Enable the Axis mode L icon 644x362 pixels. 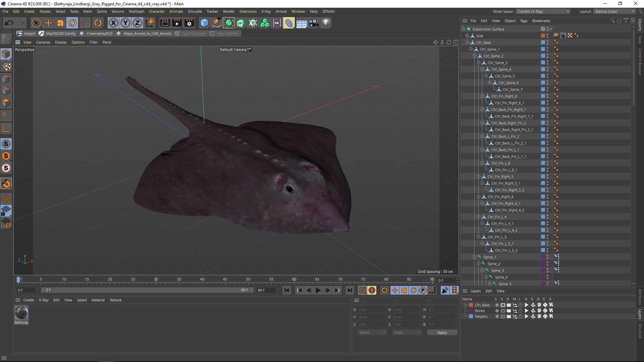coord(6,128)
